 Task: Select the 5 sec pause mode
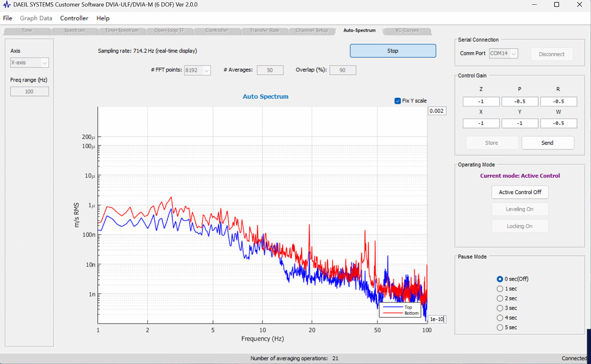click(500, 328)
